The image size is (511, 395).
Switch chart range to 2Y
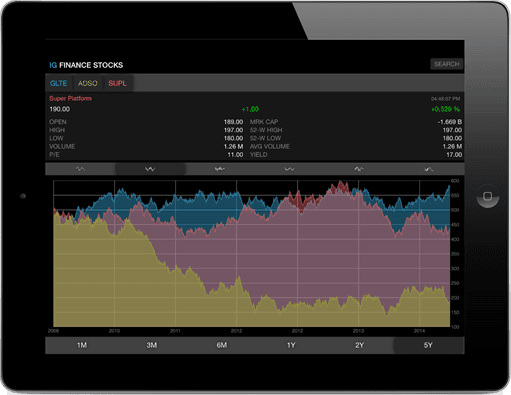click(359, 345)
